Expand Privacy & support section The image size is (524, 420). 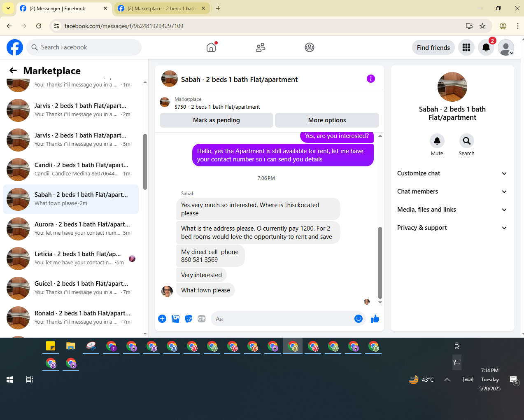pos(452,228)
